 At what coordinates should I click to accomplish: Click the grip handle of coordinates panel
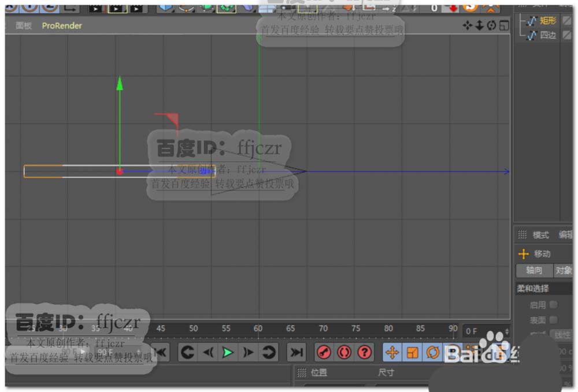302,373
